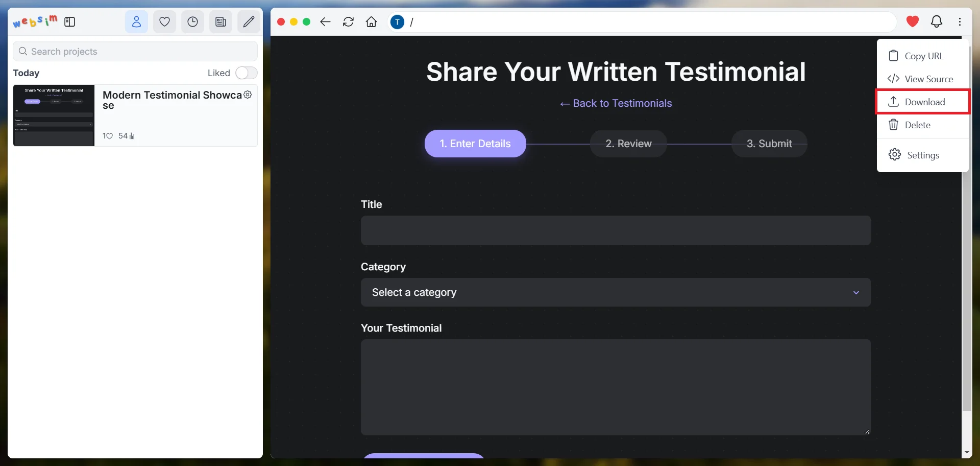The width and height of the screenshot is (980, 466).
Task: Click the pencil edit icon
Action: click(249, 22)
